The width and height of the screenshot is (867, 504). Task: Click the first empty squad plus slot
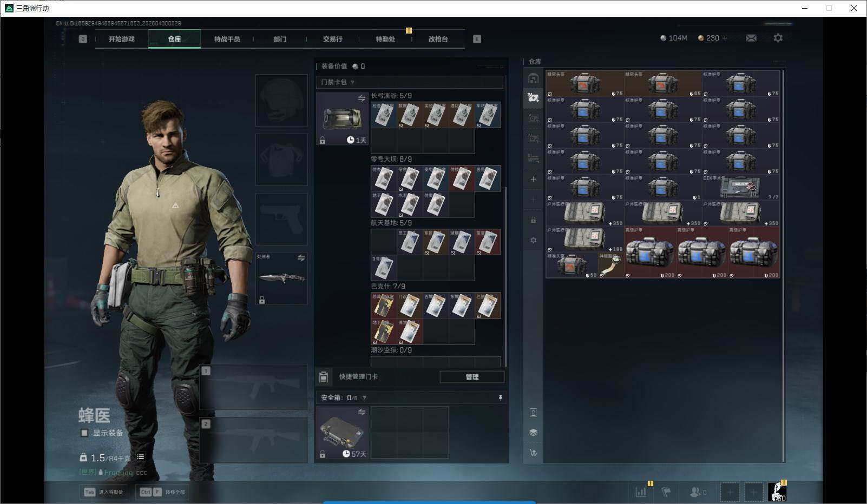(x=730, y=492)
